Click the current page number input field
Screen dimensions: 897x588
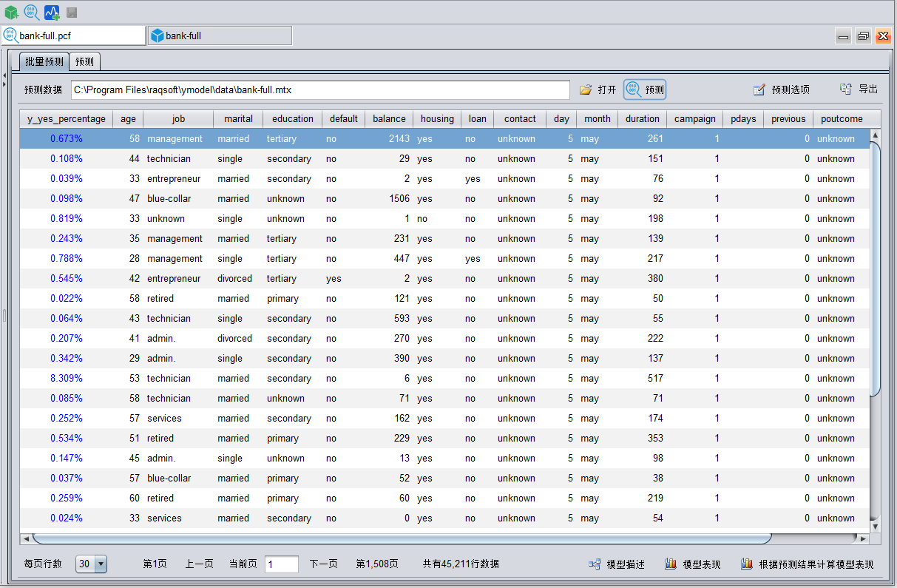coord(281,564)
